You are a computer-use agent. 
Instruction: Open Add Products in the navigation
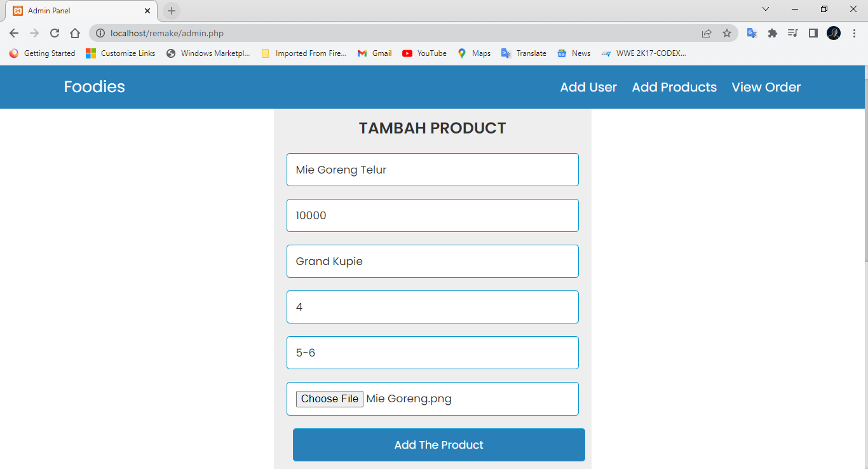click(x=674, y=87)
